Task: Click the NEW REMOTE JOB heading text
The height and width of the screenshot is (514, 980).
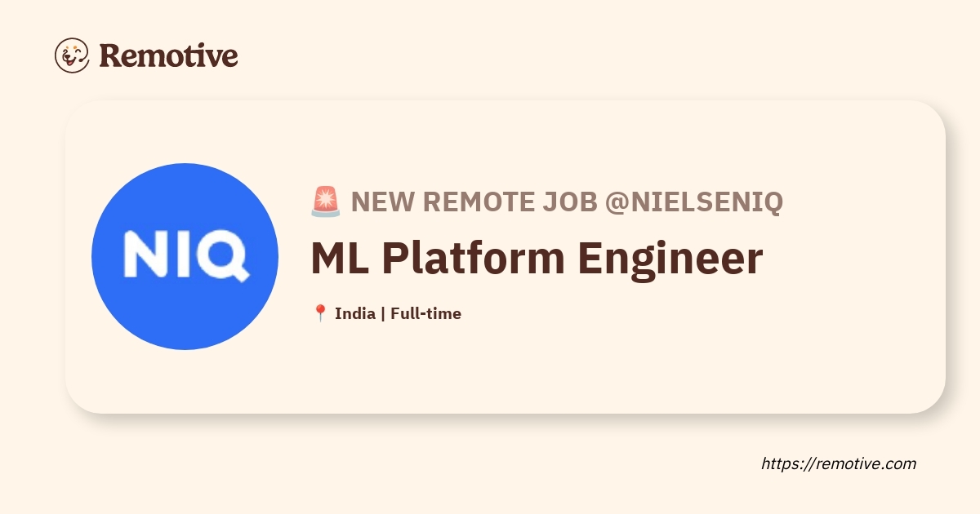Action: (x=474, y=202)
